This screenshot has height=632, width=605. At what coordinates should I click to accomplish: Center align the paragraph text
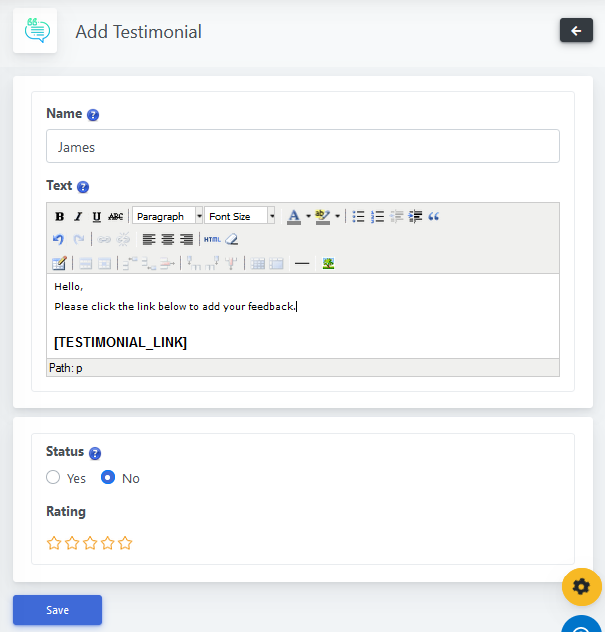click(x=167, y=239)
